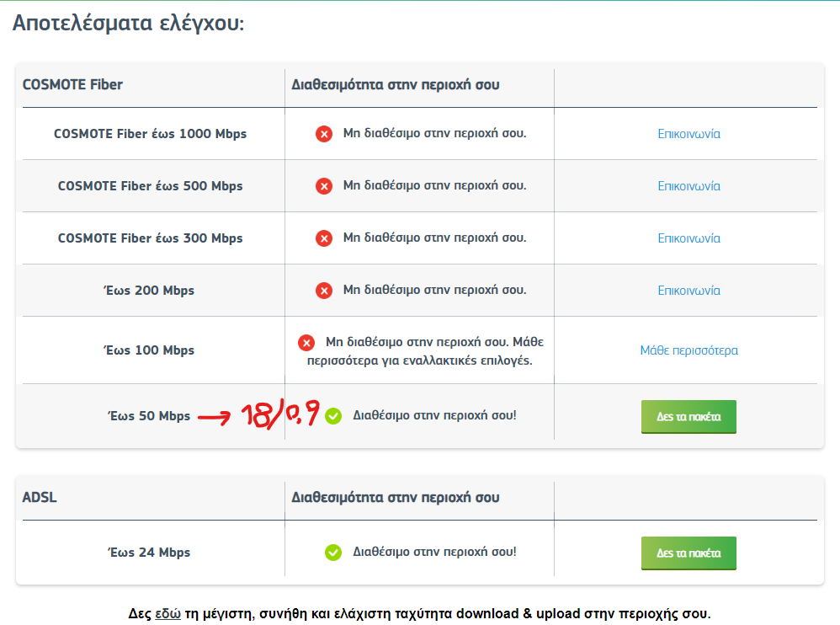840x625 pixels.
Task: Open Επικοινωνία link for Fiber 1000 Mbps
Action: [x=689, y=134]
